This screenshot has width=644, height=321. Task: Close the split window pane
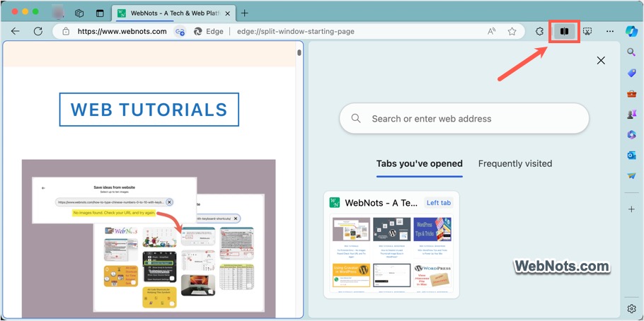click(601, 61)
